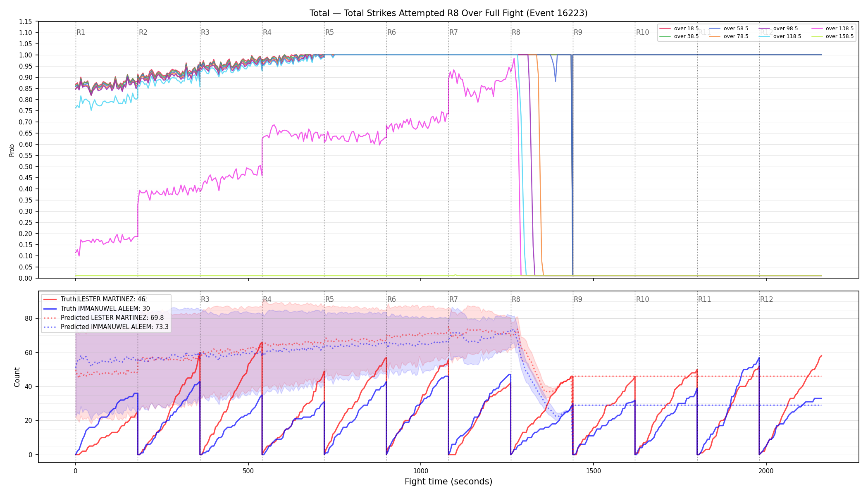Click 'Predicted LESTER MARTINEZ: 69.8' legend entry

coord(104,318)
